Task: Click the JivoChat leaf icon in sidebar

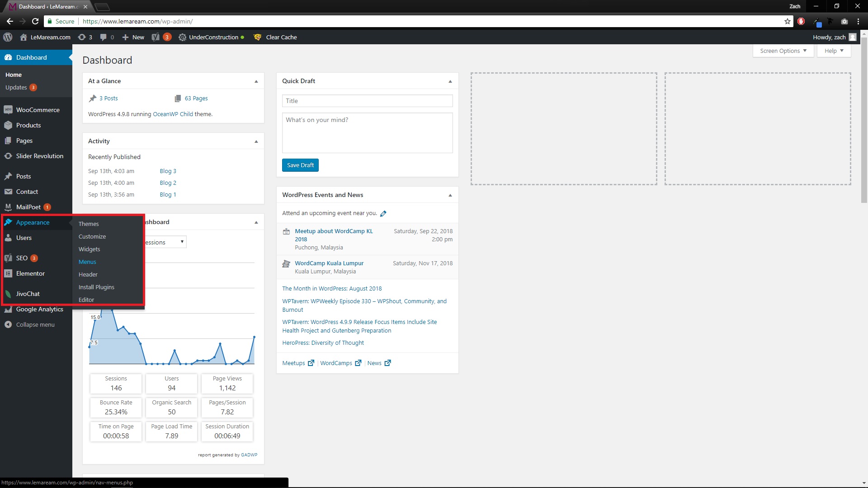Action: (8, 294)
